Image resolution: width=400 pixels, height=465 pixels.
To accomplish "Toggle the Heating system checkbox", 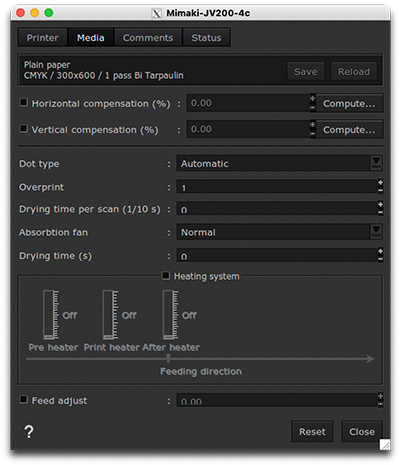I will point(166,275).
